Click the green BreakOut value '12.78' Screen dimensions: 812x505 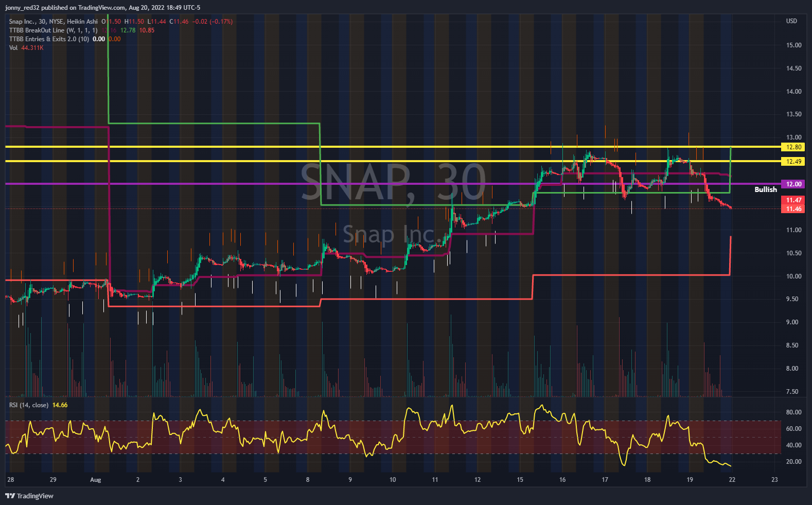coord(128,30)
